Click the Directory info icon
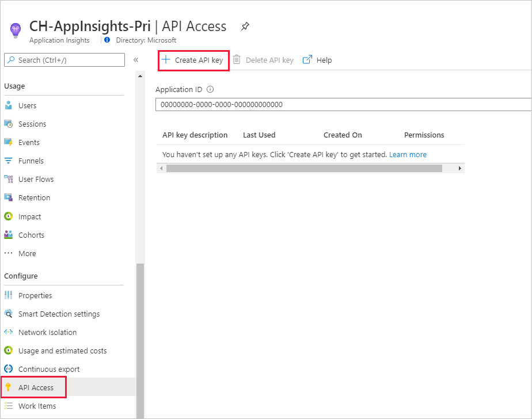Image resolution: width=532 pixels, height=419 pixels. pos(107,40)
